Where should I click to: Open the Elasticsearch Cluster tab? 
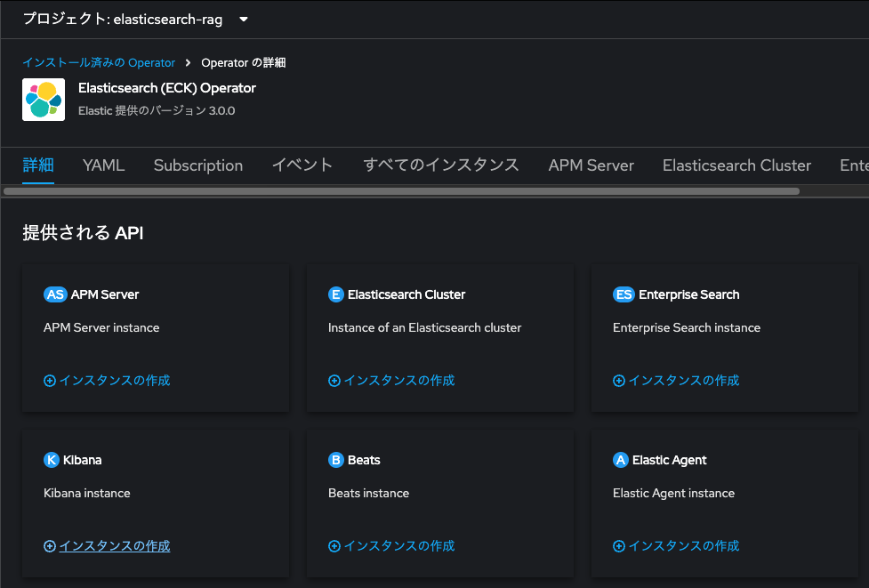pos(736,165)
